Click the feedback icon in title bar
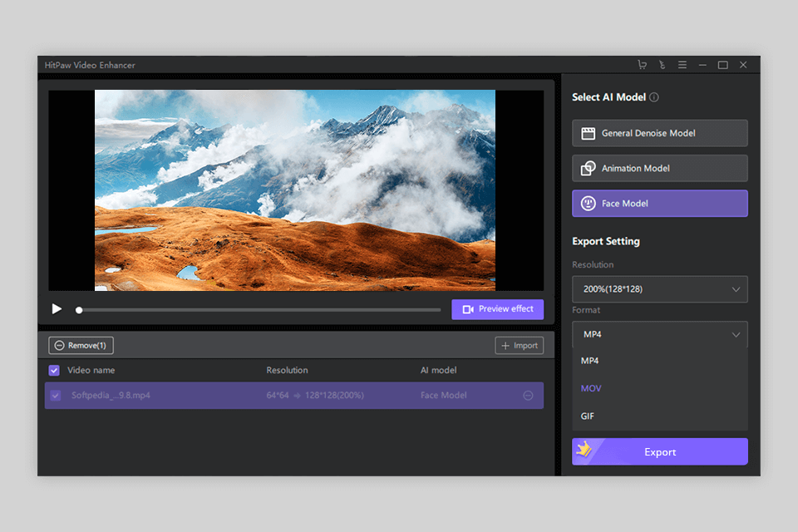The width and height of the screenshot is (798, 532). (662, 64)
